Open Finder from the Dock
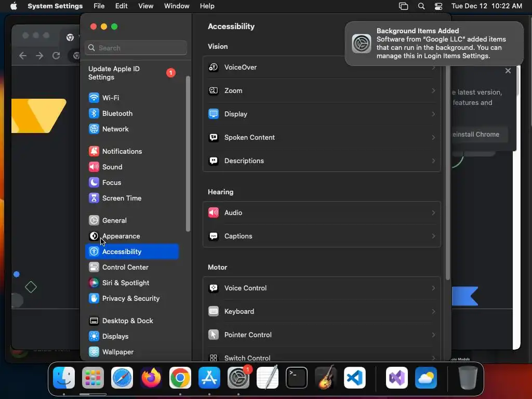 tap(64, 378)
